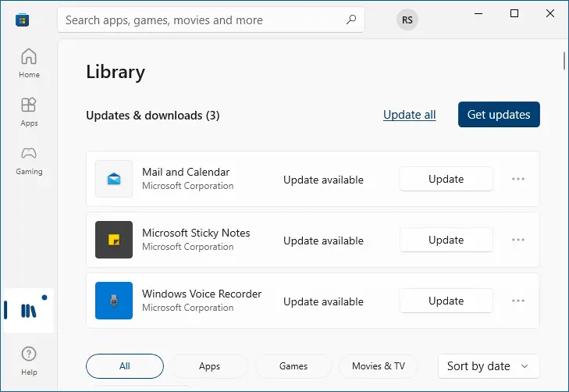Click the Updates & downloads (3) heading
Viewport: 569px width, 392px height.
153,116
